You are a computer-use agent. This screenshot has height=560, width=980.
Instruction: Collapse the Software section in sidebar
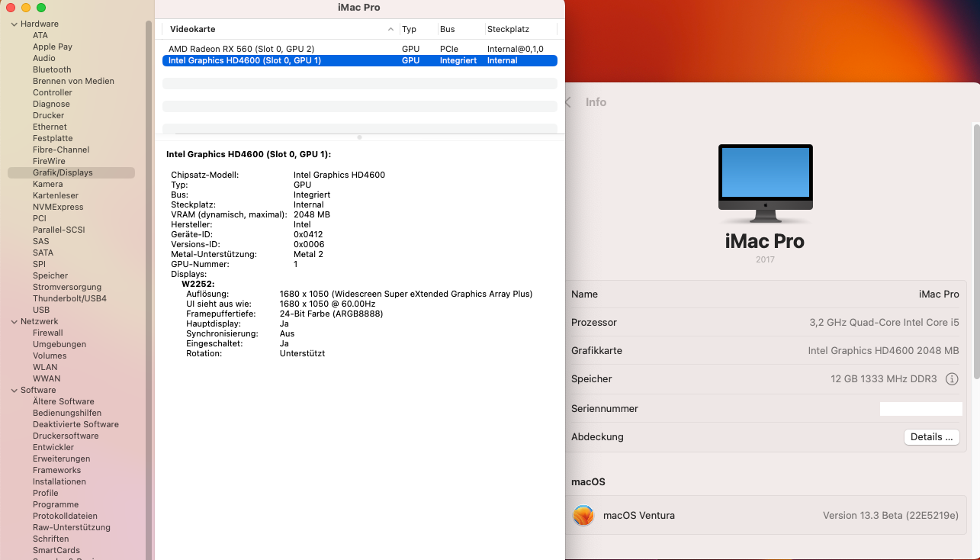click(x=14, y=391)
